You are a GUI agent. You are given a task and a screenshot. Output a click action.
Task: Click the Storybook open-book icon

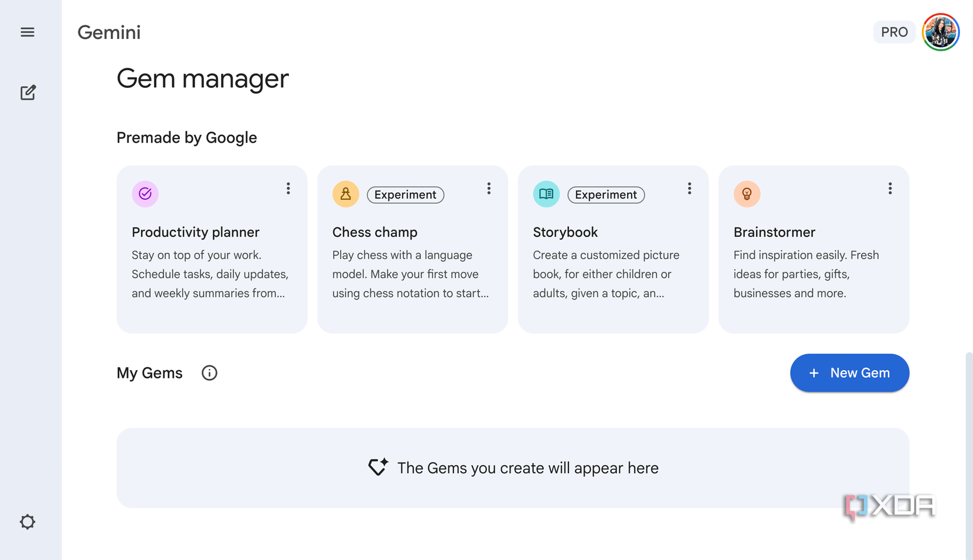click(546, 194)
